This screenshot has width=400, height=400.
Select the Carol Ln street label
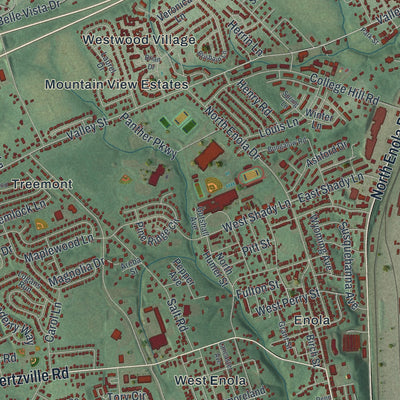coord(53,322)
